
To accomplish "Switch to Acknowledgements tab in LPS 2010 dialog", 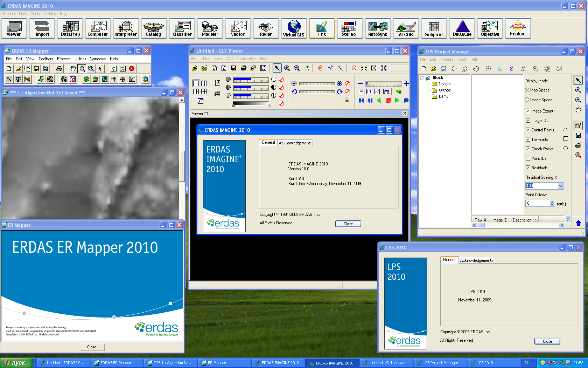I will pyautogui.click(x=476, y=260).
